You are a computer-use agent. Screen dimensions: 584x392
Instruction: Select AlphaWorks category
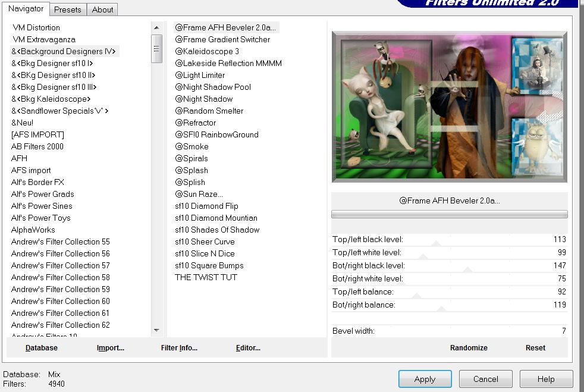click(33, 230)
